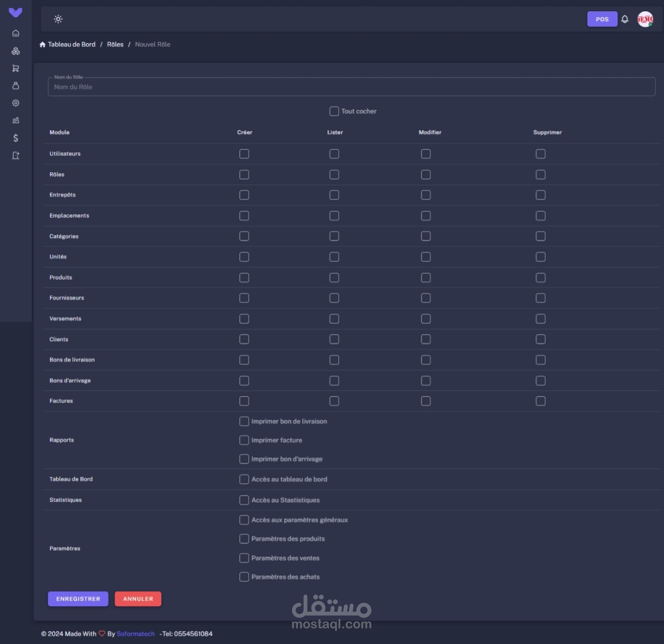The height and width of the screenshot is (644, 664).
Task: Click the user avatar in top bar
Action: [645, 19]
